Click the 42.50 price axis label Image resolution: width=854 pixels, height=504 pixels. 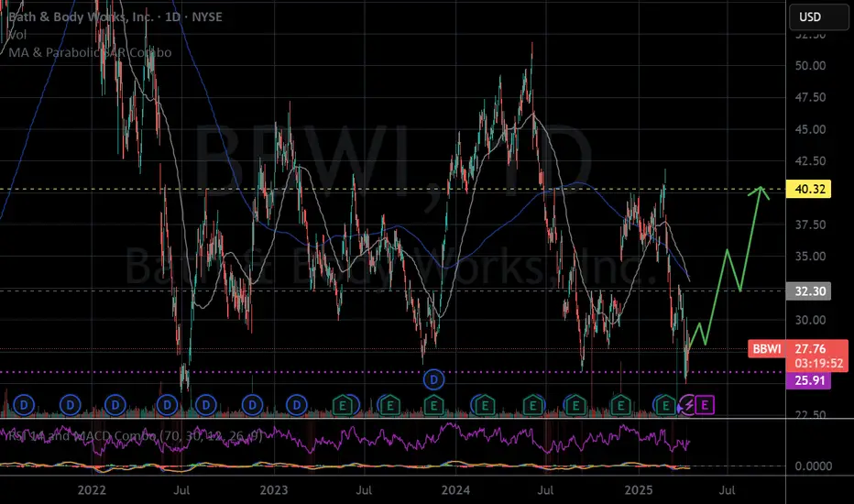pos(810,160)
